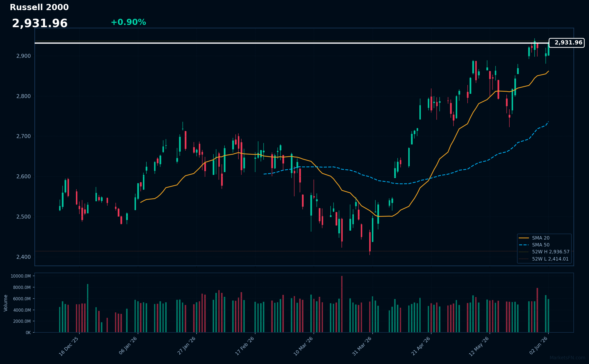Viewport: 589px width, 364px height.
Task: Click the 12 May '26 date label
Action: (479, 346)
